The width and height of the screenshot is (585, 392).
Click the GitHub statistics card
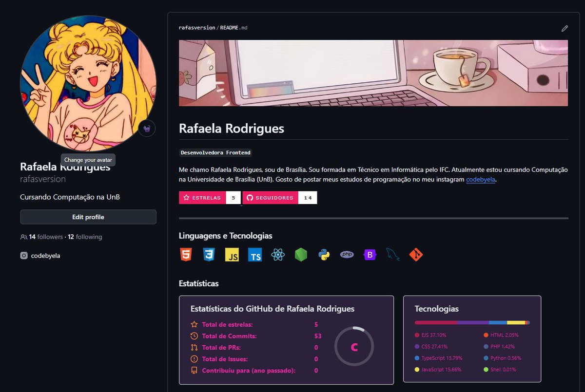[286, 340]
